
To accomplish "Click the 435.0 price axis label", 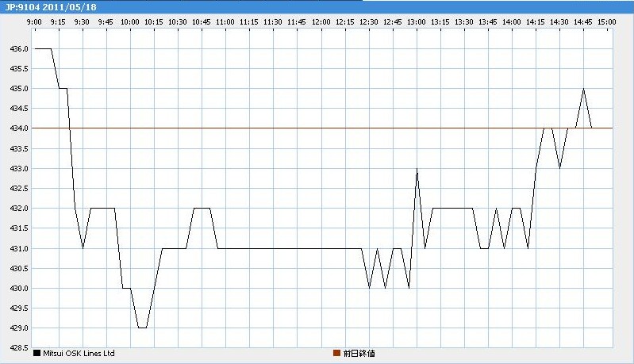I will [x=19, y=89].
